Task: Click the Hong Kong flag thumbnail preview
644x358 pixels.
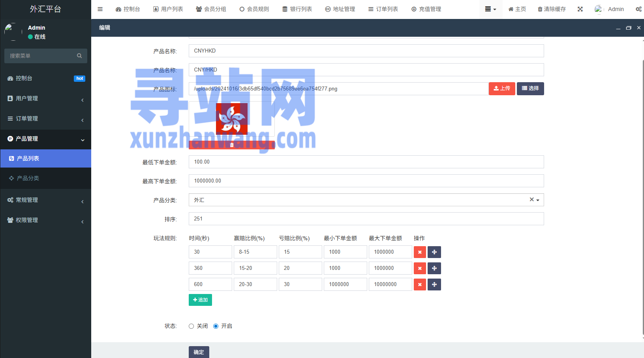Action: pyautogui.click(x=232, y=119)
